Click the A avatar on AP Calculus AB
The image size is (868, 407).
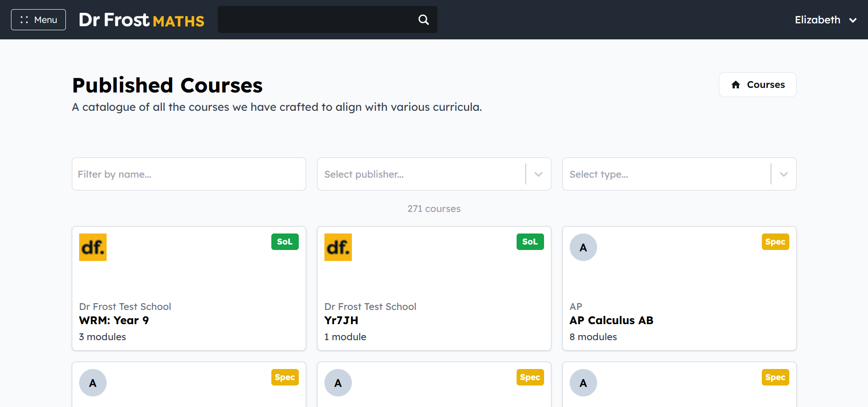click(583, 247)
